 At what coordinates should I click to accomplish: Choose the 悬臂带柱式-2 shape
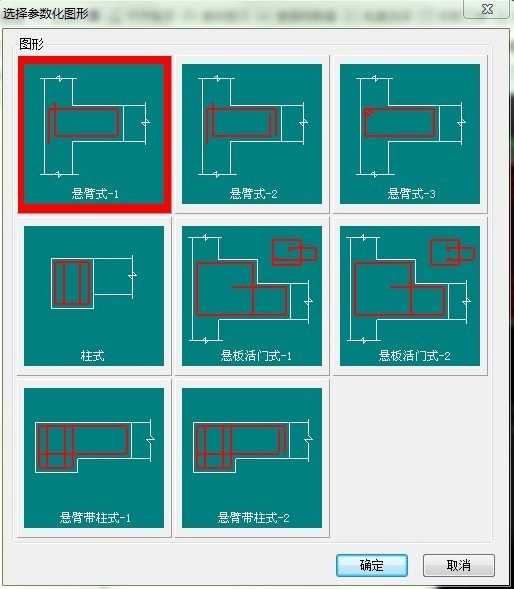252,458
